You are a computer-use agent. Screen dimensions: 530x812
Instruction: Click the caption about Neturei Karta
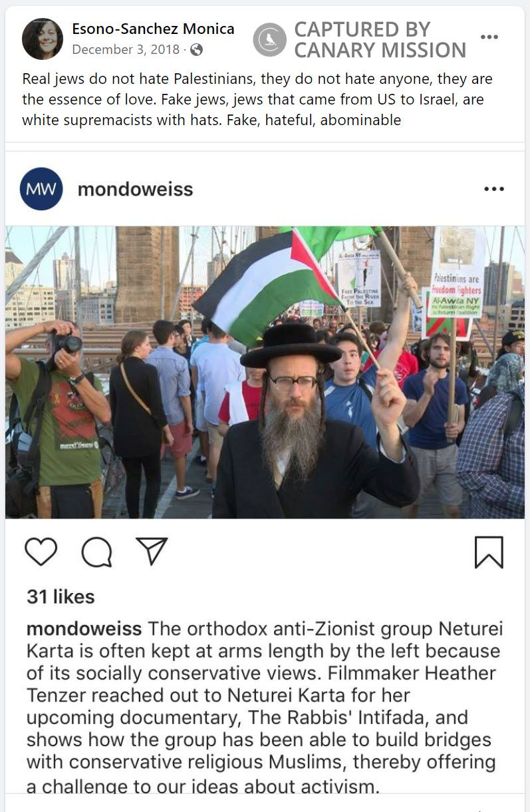pyautogui.click(x=265, y=708)
